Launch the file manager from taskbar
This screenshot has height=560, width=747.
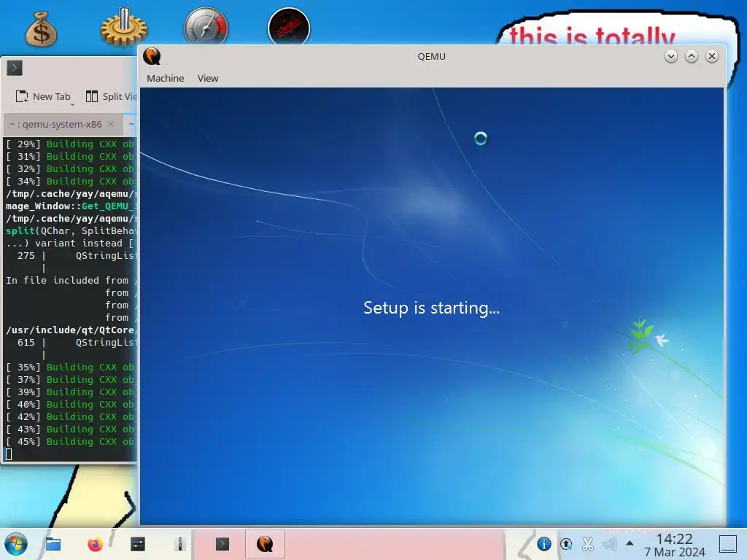pyautogui.click(x=53, y=544)
